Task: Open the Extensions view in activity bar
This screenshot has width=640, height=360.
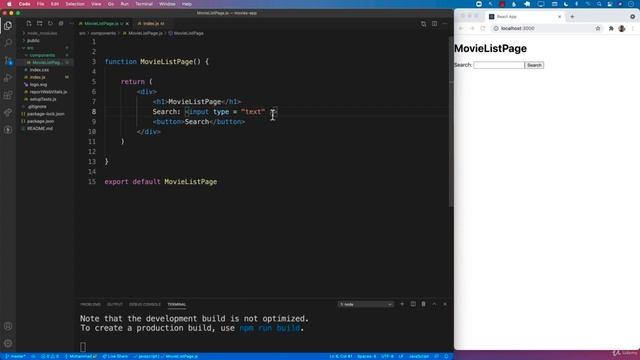Action: 8,95
